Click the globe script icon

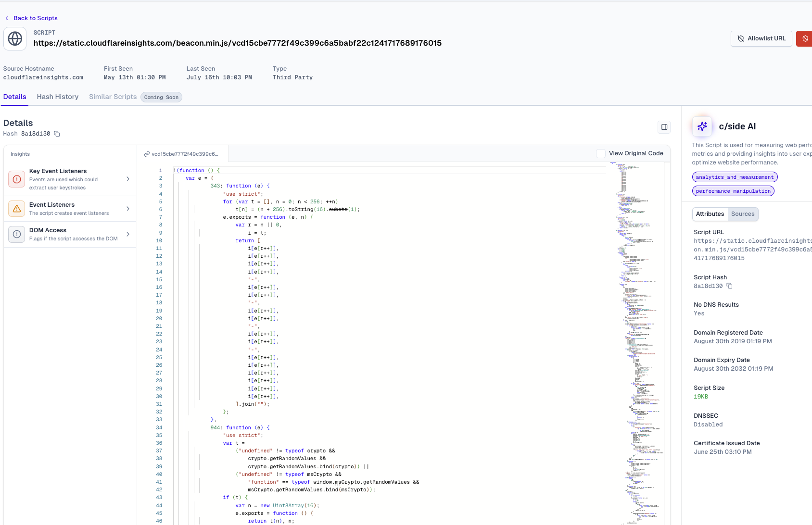click(x=15, y=38)
